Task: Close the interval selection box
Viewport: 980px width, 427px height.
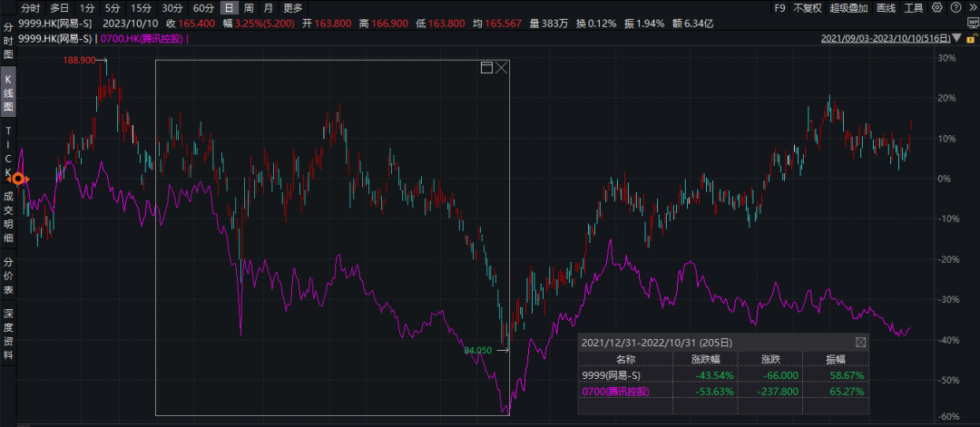Action: coord(501,68)
